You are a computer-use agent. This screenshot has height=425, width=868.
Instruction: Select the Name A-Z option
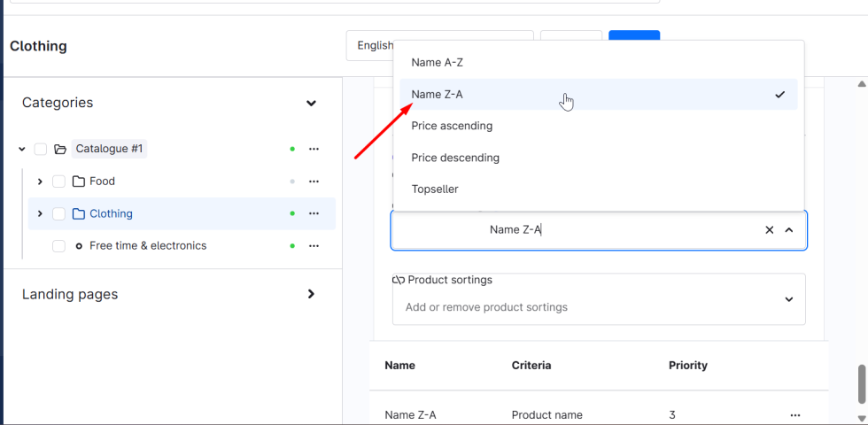pyautogui.click(x=437, y=63)
